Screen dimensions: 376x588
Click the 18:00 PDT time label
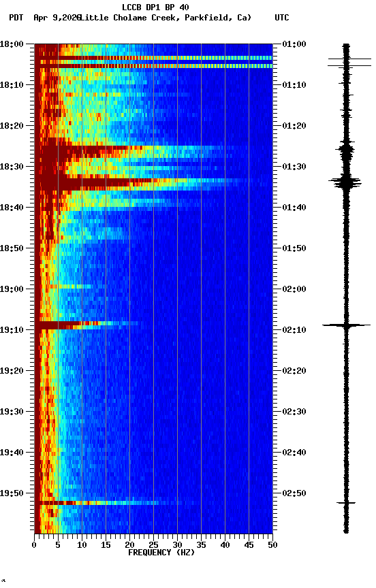pyautogui.click(x=12, y=44)
